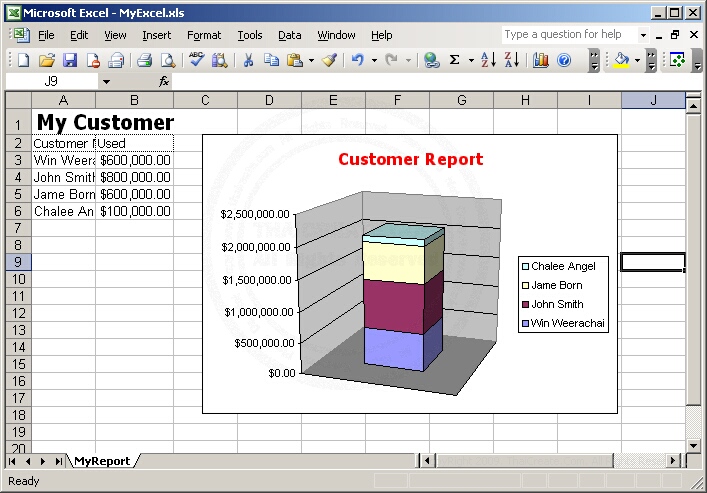
Task: Click the Name Box showing J9
Action: 51,81
